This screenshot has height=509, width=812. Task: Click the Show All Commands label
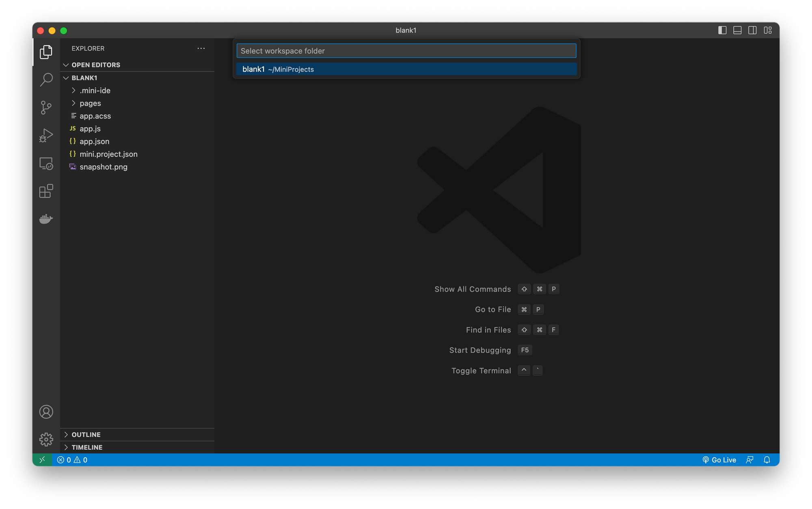(x=473, y=289)
